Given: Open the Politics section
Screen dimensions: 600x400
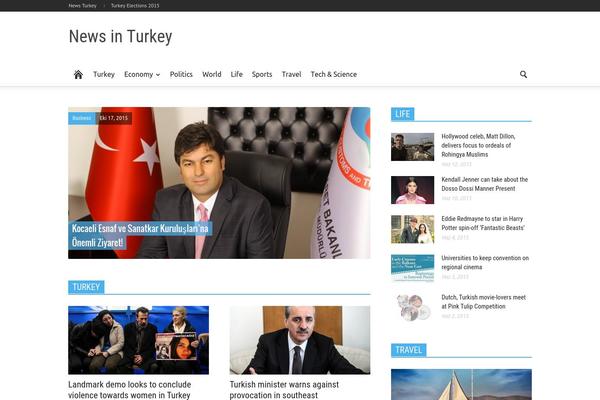Looking at the screenshot, I should 181,74.
